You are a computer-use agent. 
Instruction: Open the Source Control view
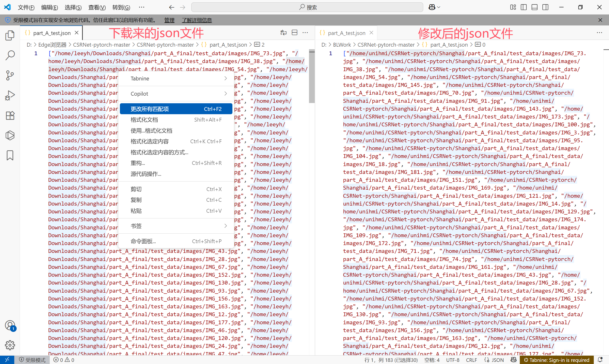(10, 75)
